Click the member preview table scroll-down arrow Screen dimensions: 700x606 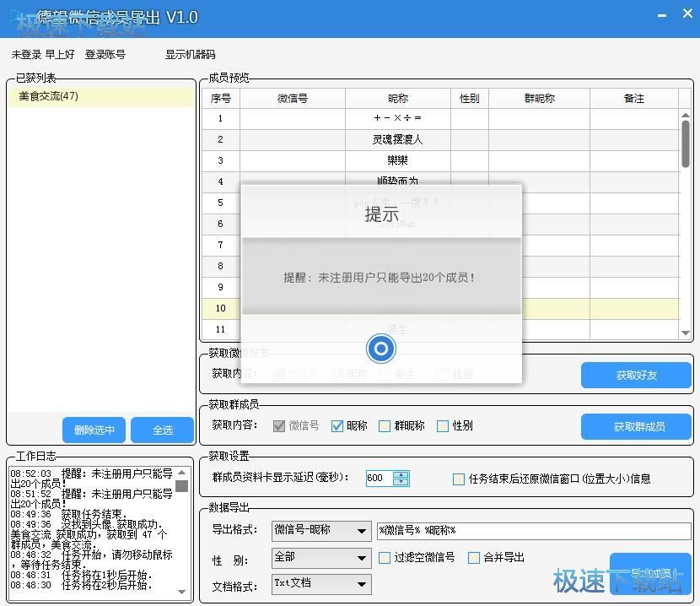tap(686, 333)
